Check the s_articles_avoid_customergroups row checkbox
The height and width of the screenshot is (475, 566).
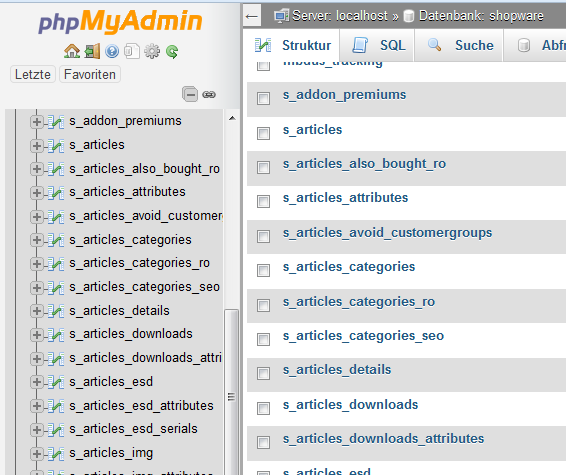(x=263, y=236)
